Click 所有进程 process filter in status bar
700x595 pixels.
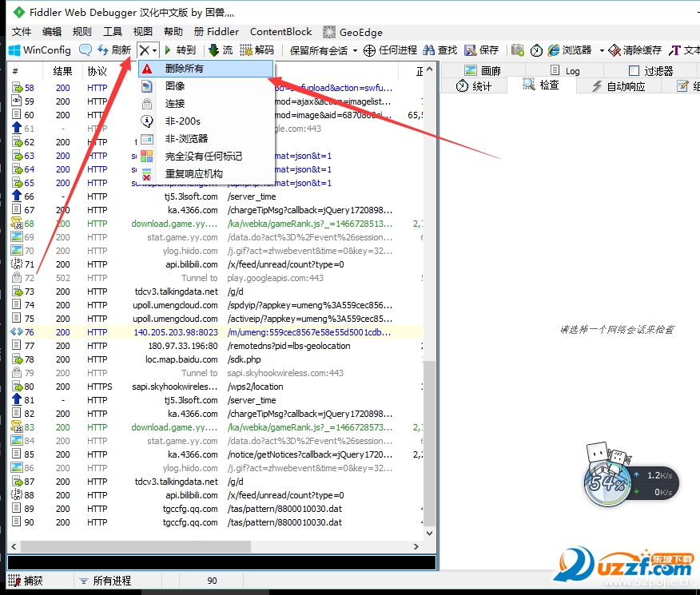pos(105,581)
